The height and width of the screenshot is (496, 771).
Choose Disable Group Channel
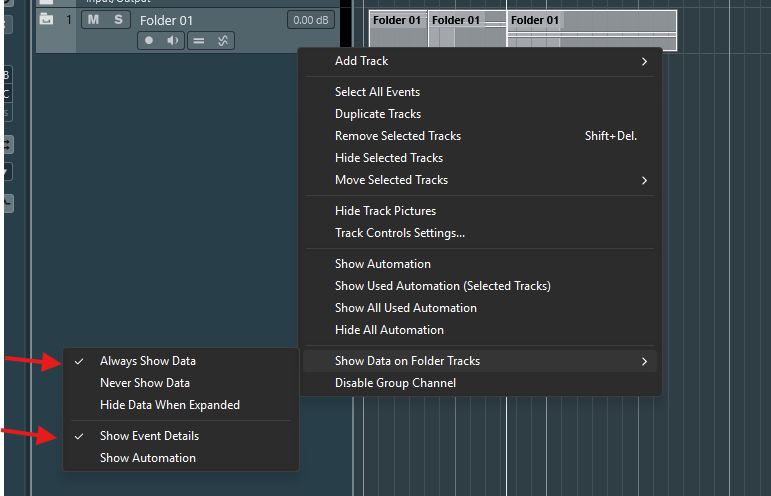click(480, 383)
